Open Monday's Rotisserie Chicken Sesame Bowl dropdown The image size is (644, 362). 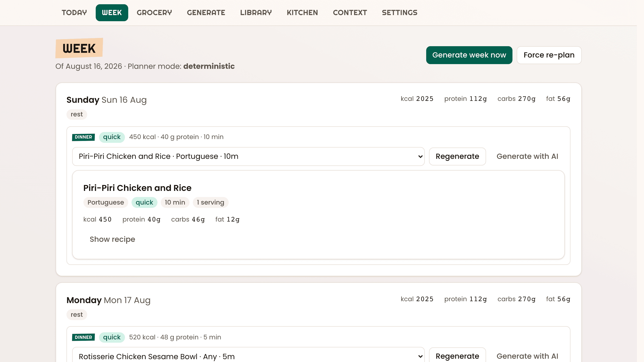click(248, 356)
